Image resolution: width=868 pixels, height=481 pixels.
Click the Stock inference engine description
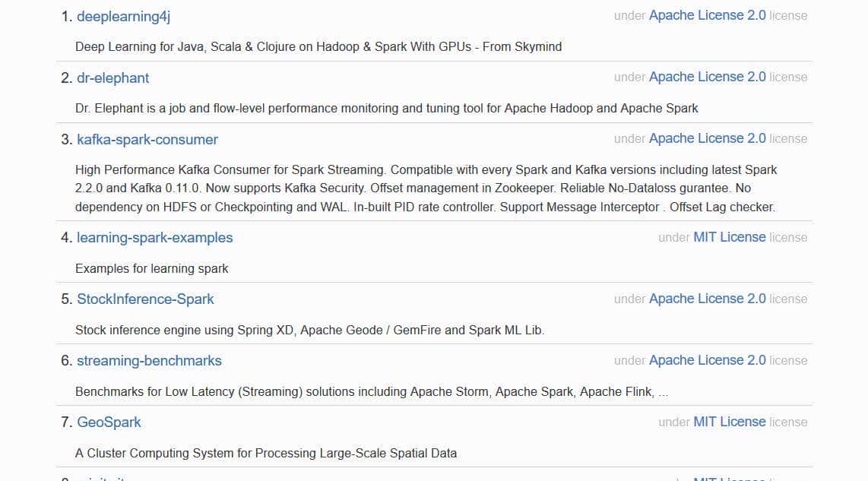tap(309, 330)
